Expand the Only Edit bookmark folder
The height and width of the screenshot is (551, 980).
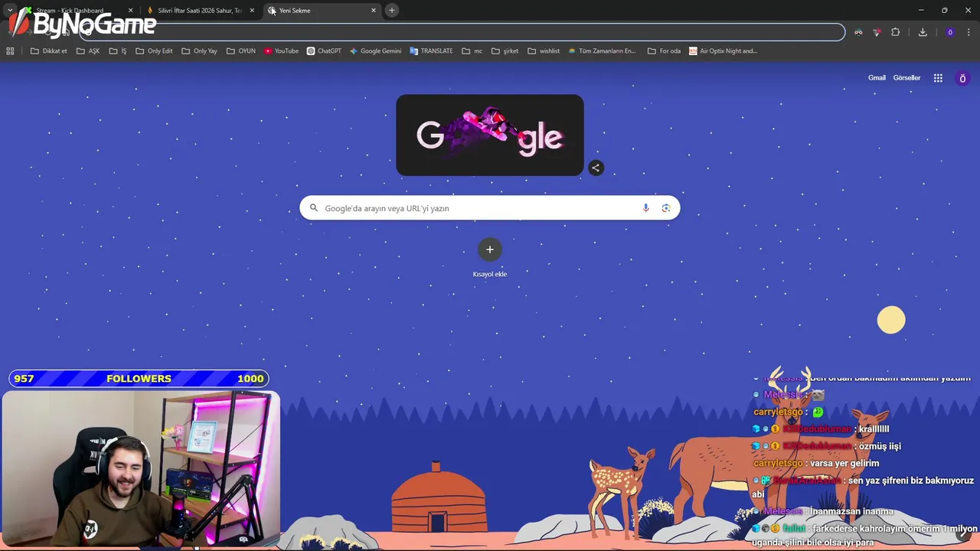pyautogui.click(x=154, y=51)
